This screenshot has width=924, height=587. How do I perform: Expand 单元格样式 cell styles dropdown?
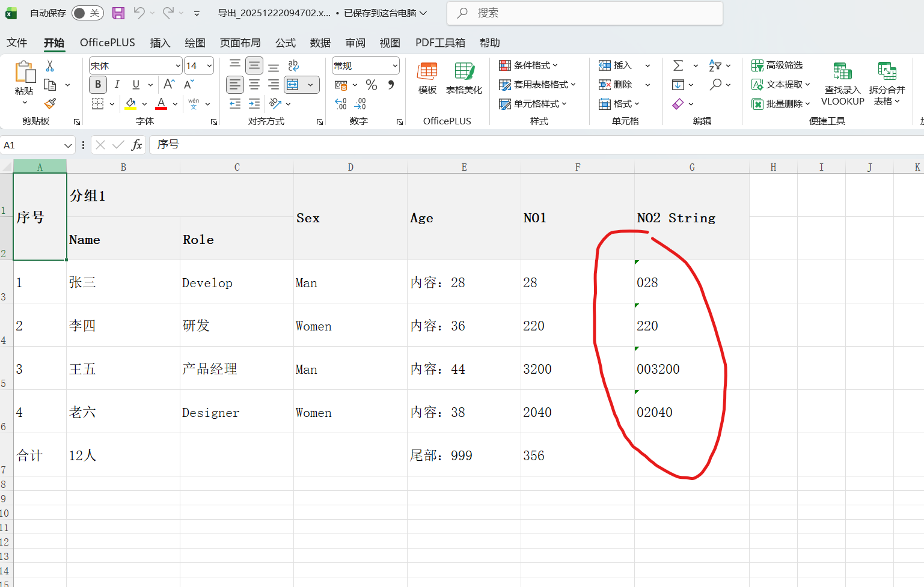coord(533,104)
